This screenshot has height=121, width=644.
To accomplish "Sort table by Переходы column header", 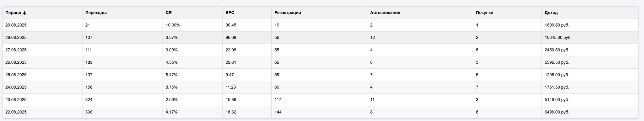I will pos(96,13).
